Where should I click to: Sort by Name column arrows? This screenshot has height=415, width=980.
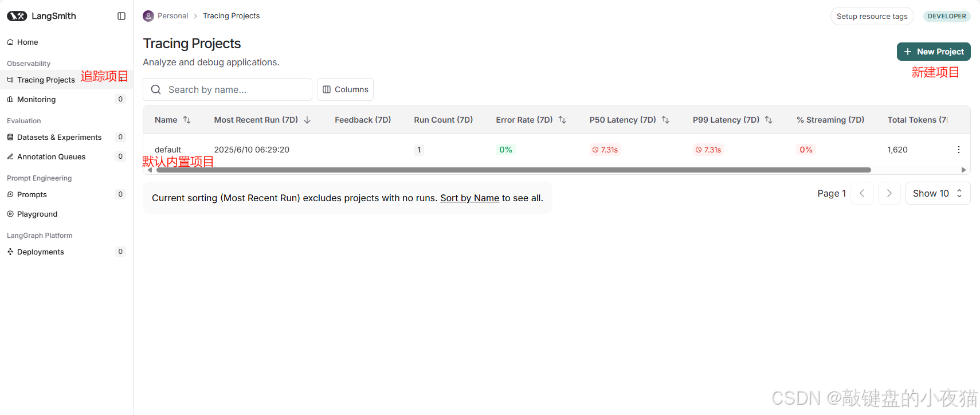(187, 120)
